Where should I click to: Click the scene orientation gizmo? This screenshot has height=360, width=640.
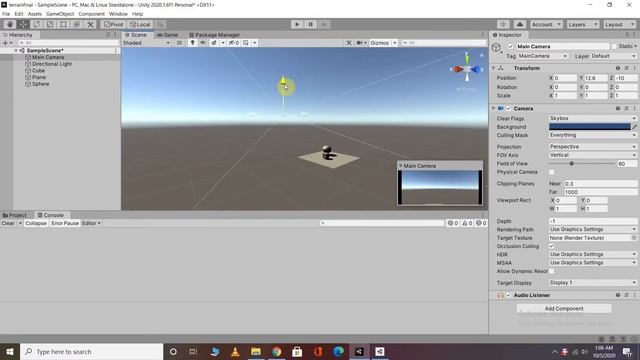(x=467, y=69)
